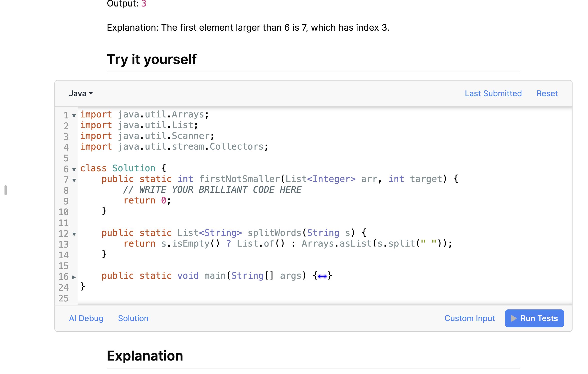Click the Last Submitted link
Viewport: 588px width, 374px height.
493,93
